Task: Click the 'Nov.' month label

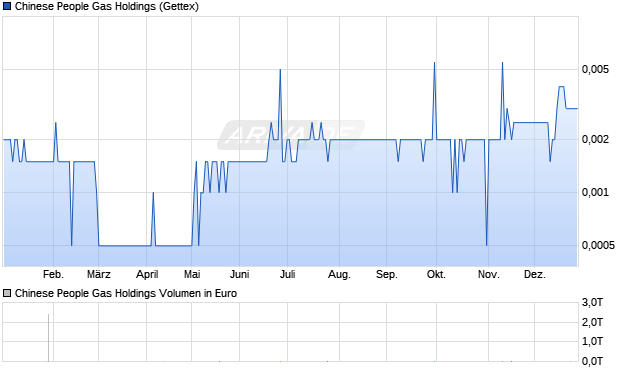Action: click(489, 274)
